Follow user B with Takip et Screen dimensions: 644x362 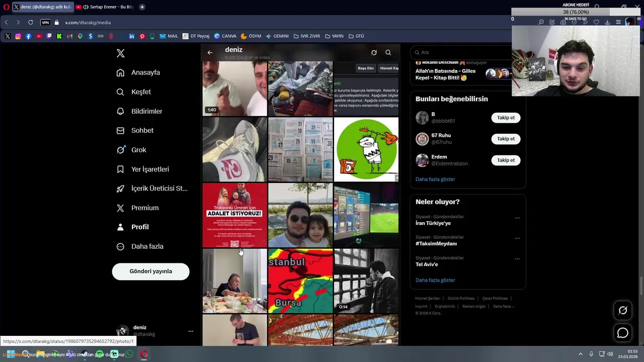(506, 118)
